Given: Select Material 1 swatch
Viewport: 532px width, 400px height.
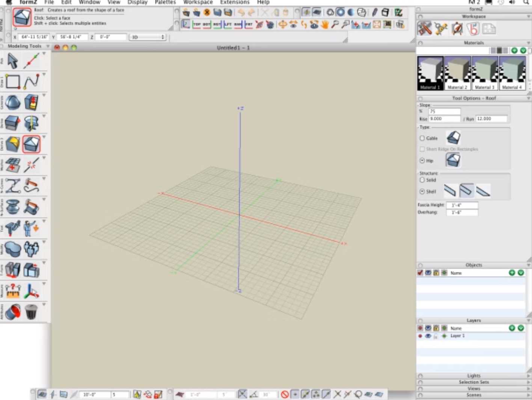Looking at the screenshot, I should 430,73.
